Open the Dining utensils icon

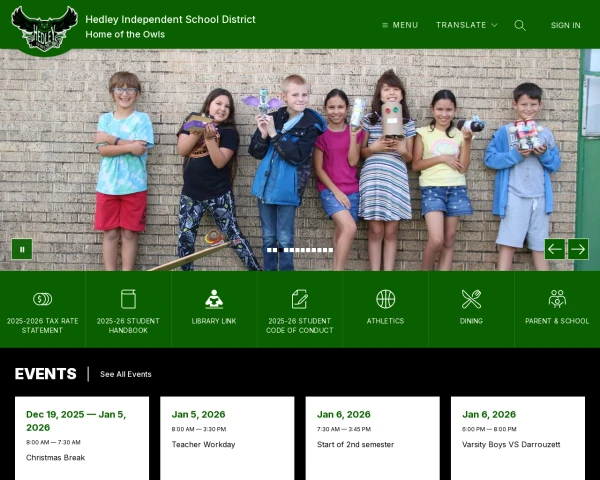[x=471, y=299]
